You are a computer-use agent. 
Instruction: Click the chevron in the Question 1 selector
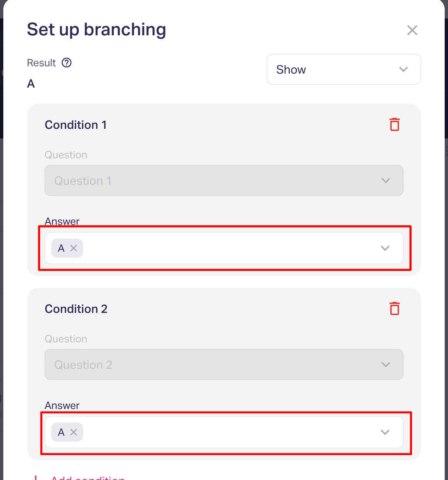pos(385,180)
